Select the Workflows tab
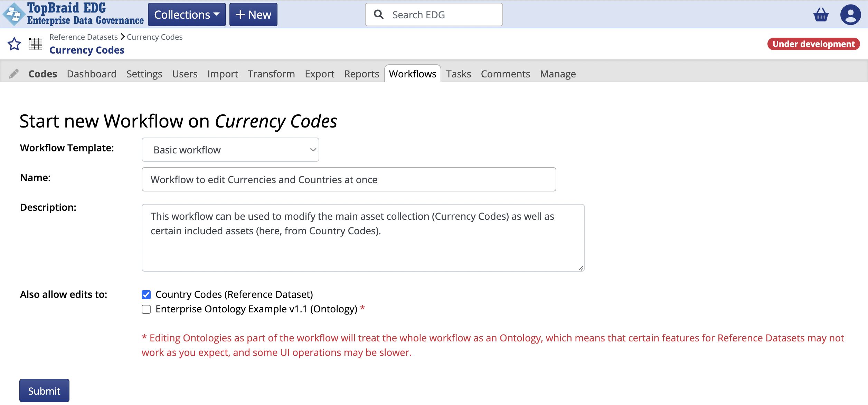The image size is (868, 405). pyautogui.click(x=413, y=74)
